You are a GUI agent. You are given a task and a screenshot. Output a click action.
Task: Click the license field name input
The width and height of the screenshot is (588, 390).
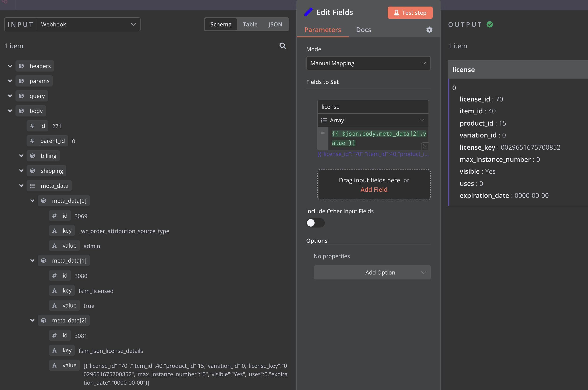(x=373, y=107)
